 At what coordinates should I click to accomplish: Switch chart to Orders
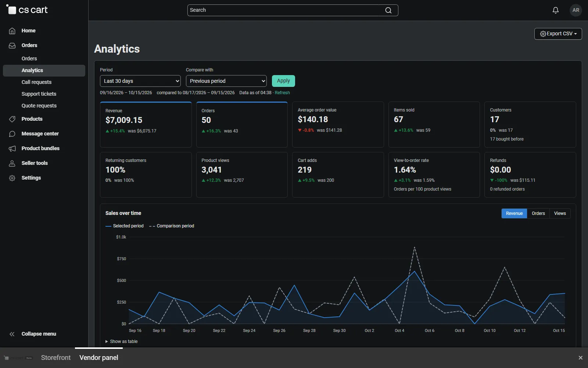[538, 213]
